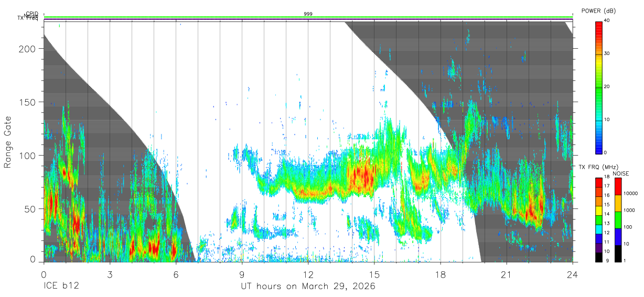Select the 21 tick on UT hours axis
Viewport: 644px width, 297px height.
[507, 274]
